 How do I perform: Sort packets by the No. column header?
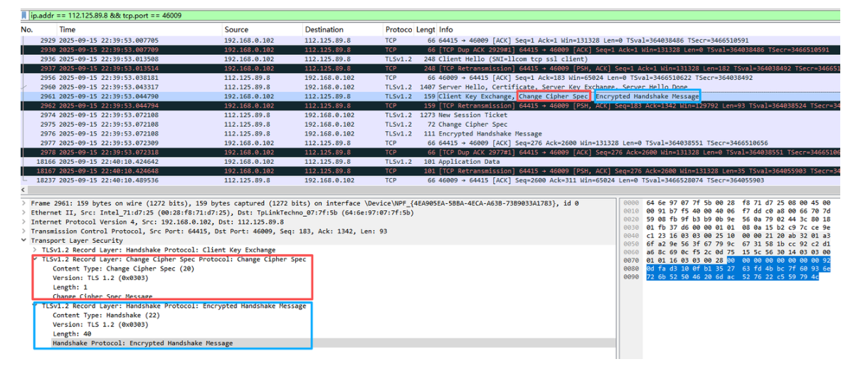pyautogui.click(x=27, y=30)
